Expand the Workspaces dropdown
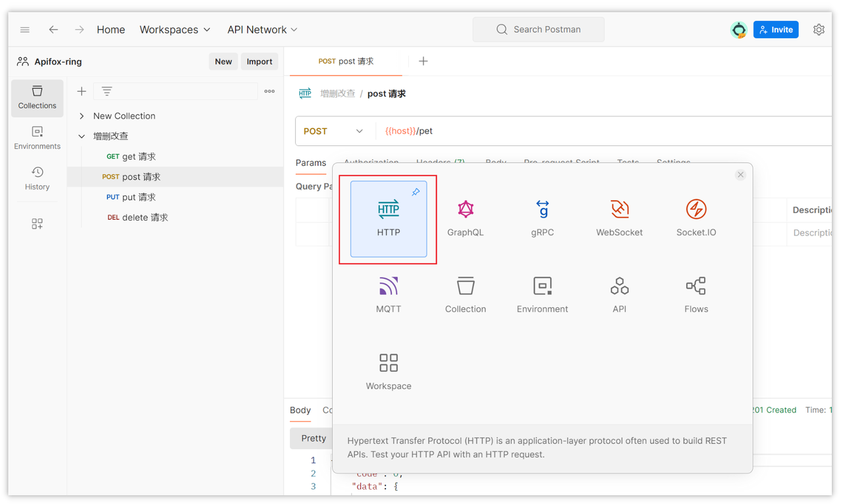 175,30
